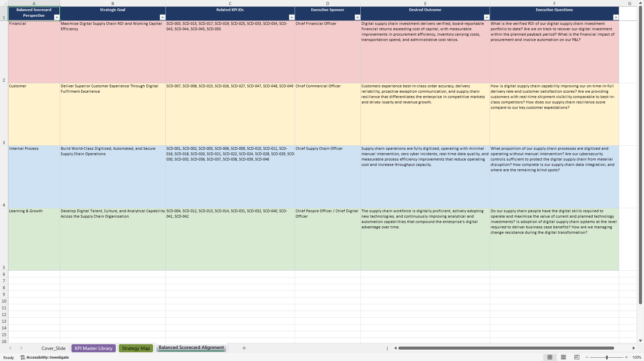Click the Internal Process cell
Viewport: 644px width, 361px height.
tap(34, 177)
